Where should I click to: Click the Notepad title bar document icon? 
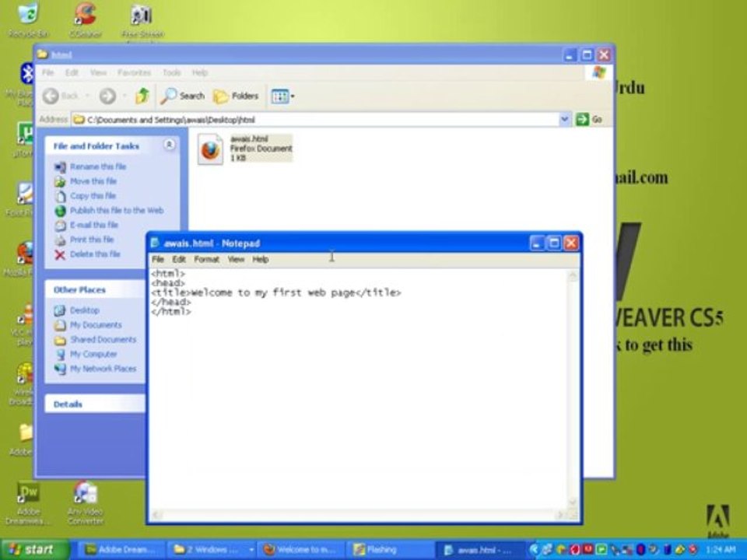(x=155, y=243)
